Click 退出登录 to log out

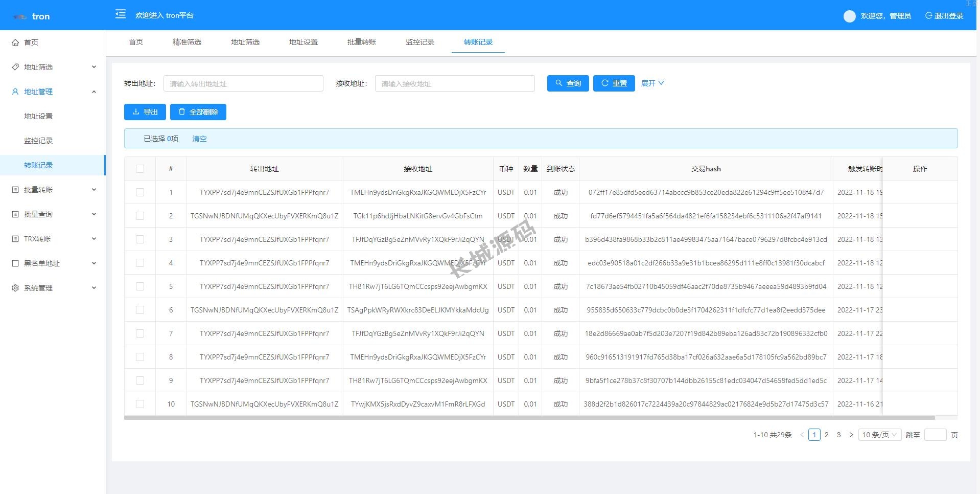pyautogui.click(x=944, y=16)
